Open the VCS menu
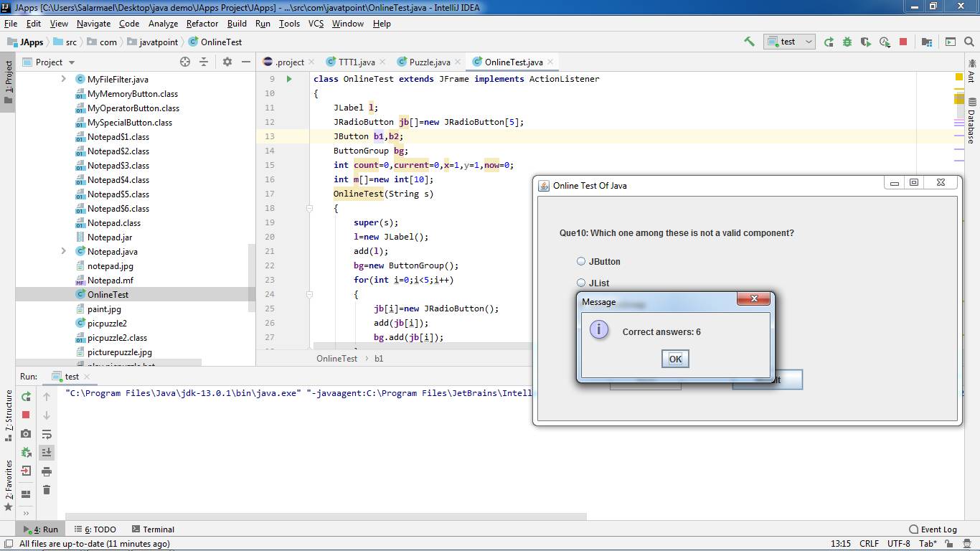 [316, 23]
